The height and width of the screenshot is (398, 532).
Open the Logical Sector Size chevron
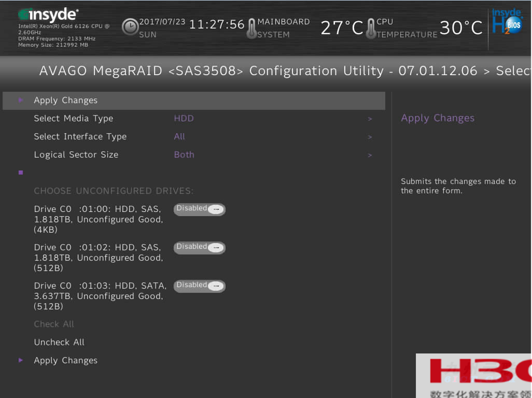pyautogui.click(x=370, y=155)
